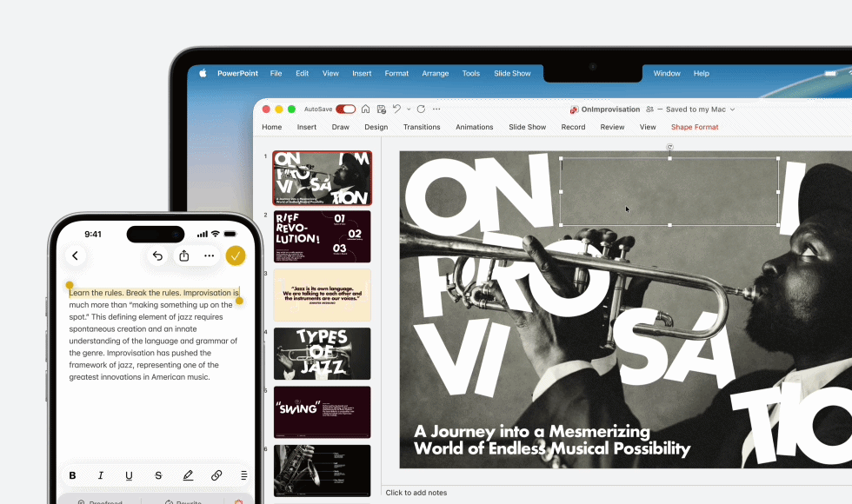The width and height of the screenshot is (852, 504).
Task: Click the bottom-middle handle of the selected text box
Action: [x=670, y=225]
